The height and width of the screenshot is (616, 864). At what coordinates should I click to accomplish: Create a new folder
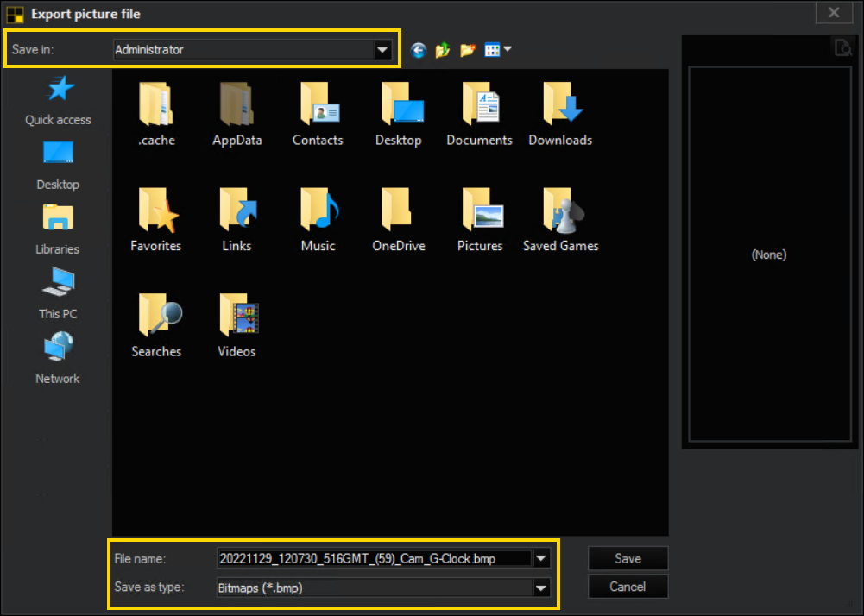[467, 50]
